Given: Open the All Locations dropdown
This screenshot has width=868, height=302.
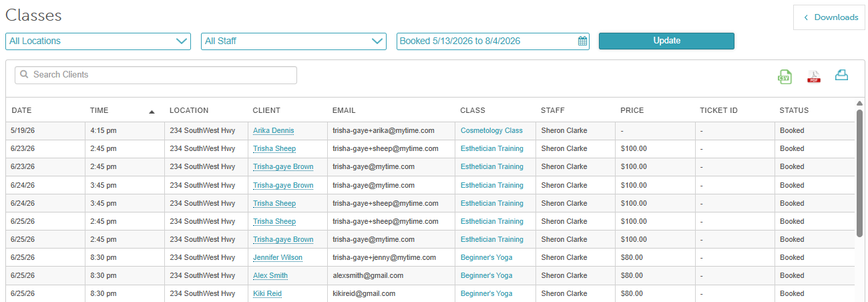Looking at the screenshot, I should tap(98, 41).
